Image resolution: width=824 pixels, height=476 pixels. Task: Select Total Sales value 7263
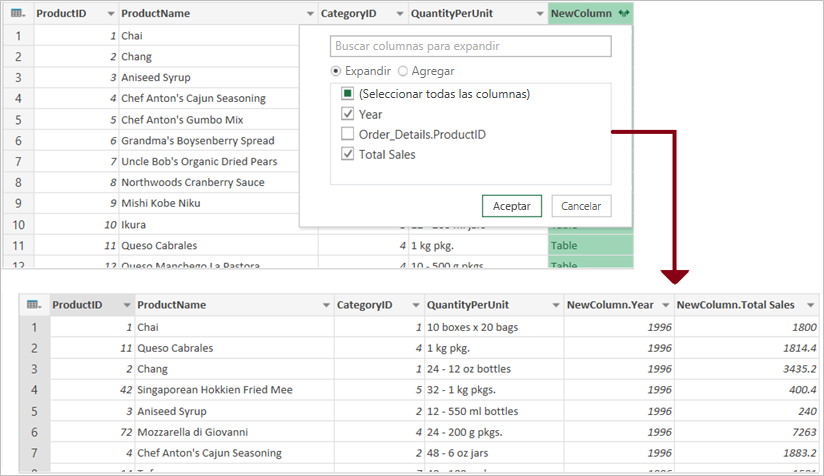(746, 432)
